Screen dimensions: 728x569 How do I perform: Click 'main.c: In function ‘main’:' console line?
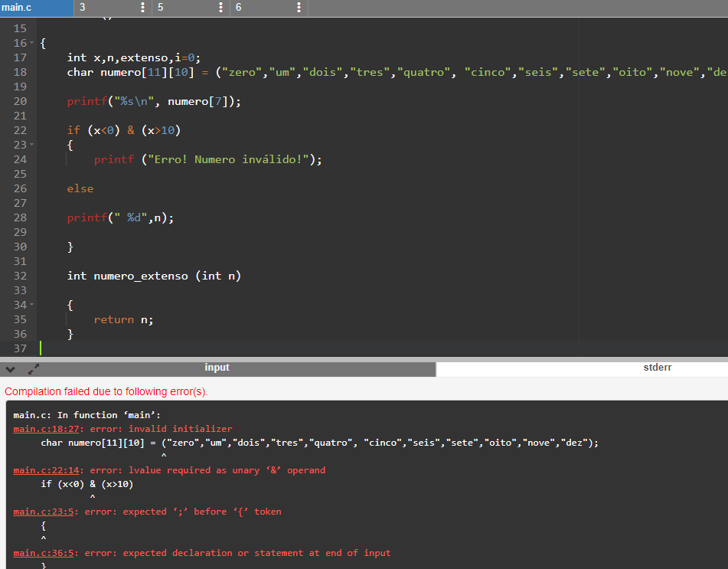pyautogui.click(x=87, y=415)
